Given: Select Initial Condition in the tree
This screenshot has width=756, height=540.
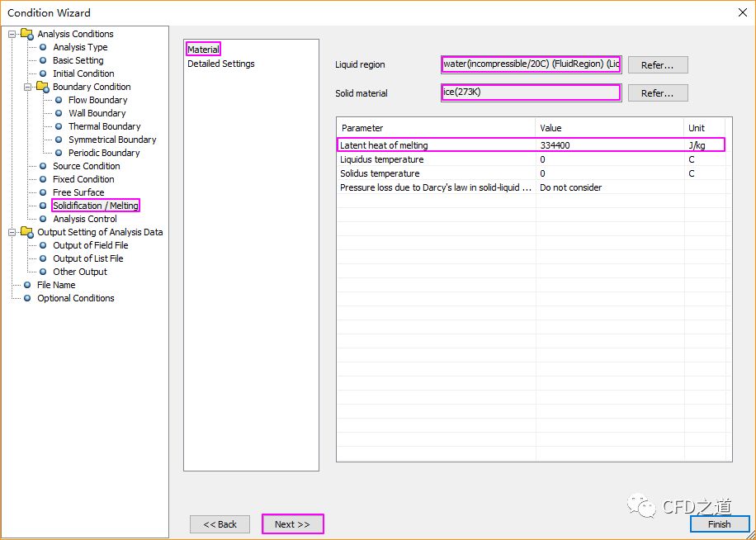Looking at the screenshot, I should pyautogui.click(x=83, y=73).
